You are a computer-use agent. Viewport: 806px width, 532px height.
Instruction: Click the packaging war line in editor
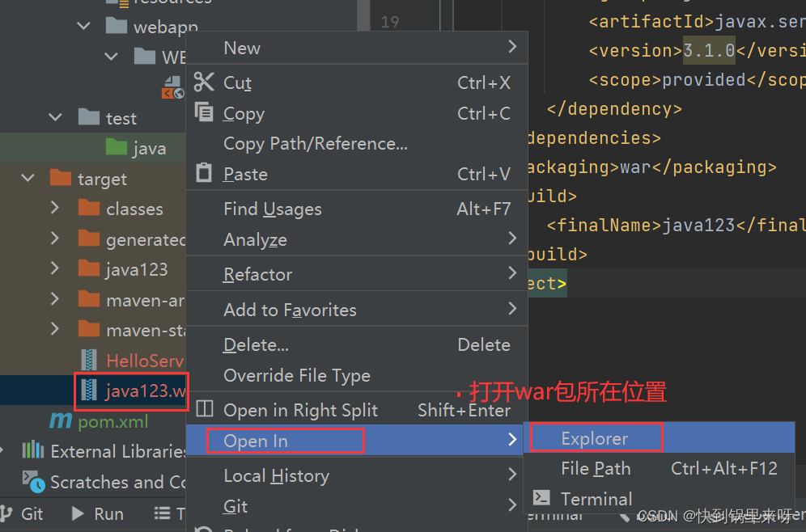(x=651, y=167)
